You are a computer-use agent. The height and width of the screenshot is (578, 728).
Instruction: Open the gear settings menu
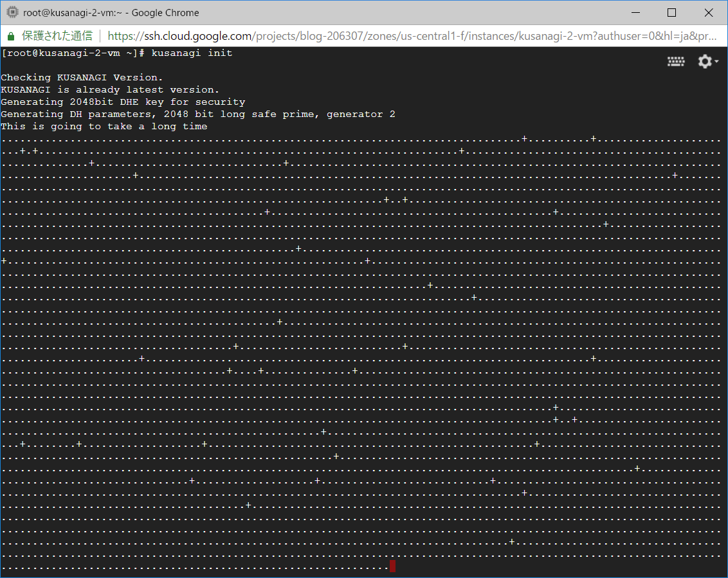(705, 62)
